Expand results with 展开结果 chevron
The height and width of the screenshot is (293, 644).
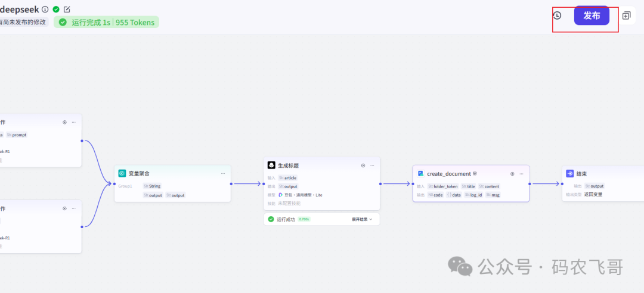point(362,219)
